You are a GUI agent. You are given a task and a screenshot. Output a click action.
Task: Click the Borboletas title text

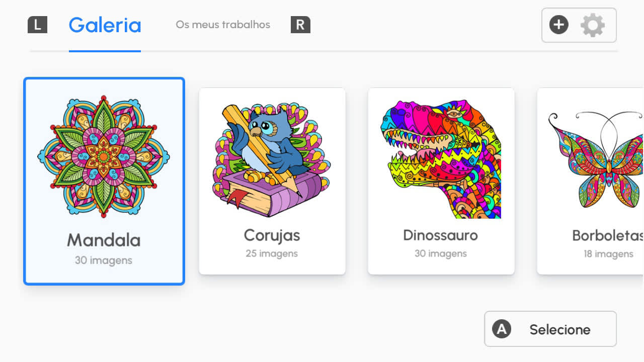coord(608,235)
